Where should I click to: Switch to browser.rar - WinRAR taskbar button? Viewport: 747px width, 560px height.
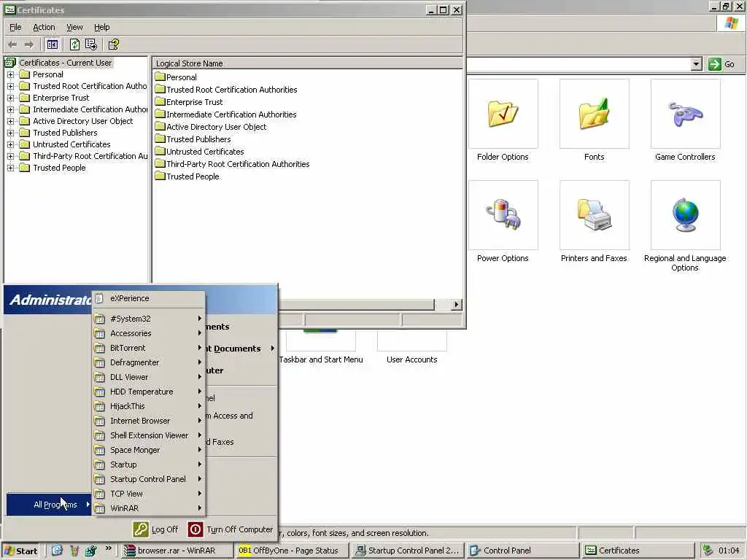tap(176, 551)
